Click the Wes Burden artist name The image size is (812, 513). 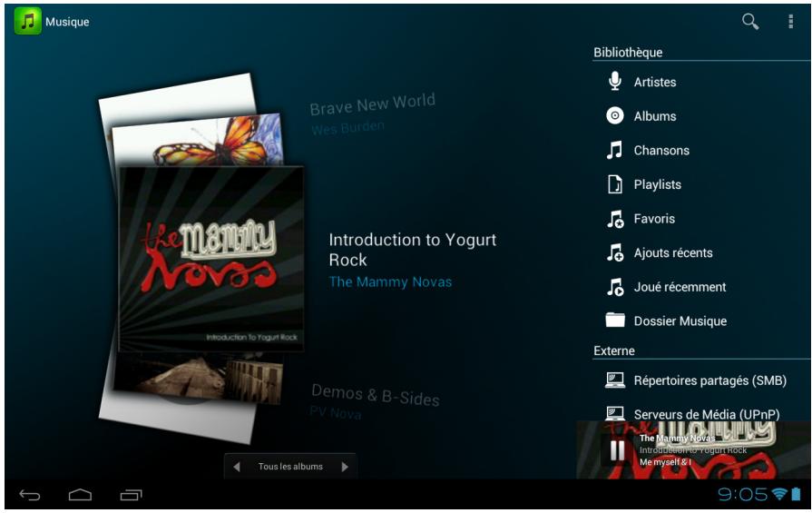(x=347, y=127)
